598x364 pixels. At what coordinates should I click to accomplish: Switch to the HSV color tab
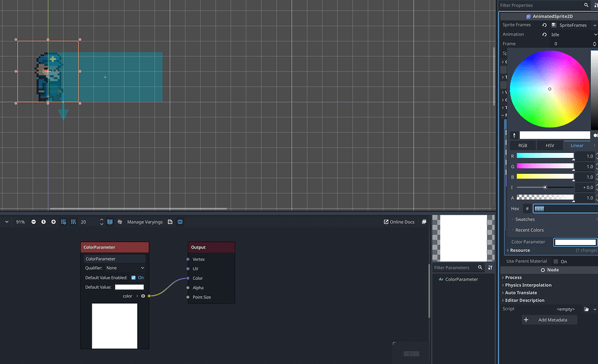click(550, 145)
